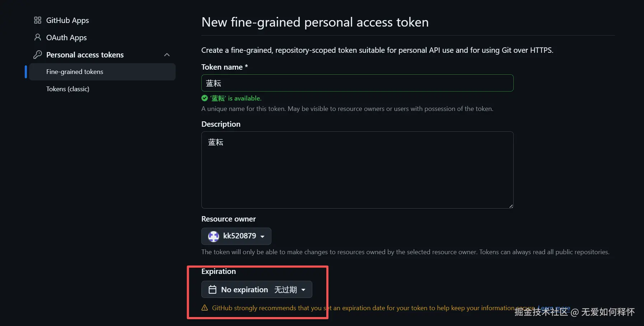The image size is (644, 326).
Task: Select Fine-grained tokens in sidebar
Action: pos(75,72)
